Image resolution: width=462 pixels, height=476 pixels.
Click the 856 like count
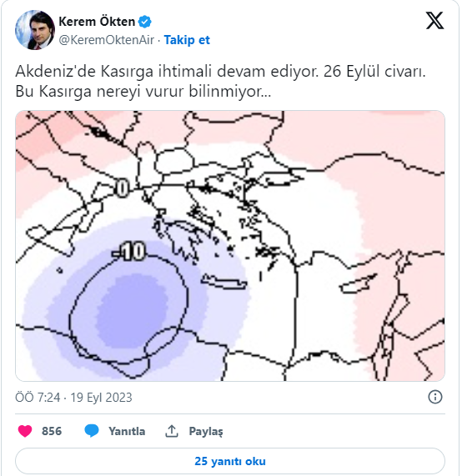click(52, 431)
